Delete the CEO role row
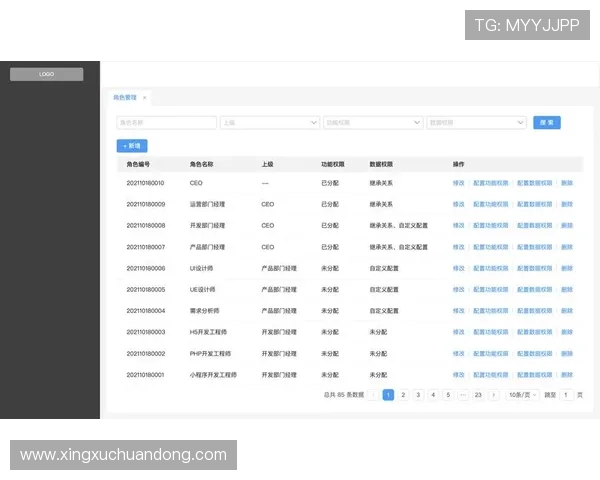This screenshot has width=600, height=480. [567, 183]
